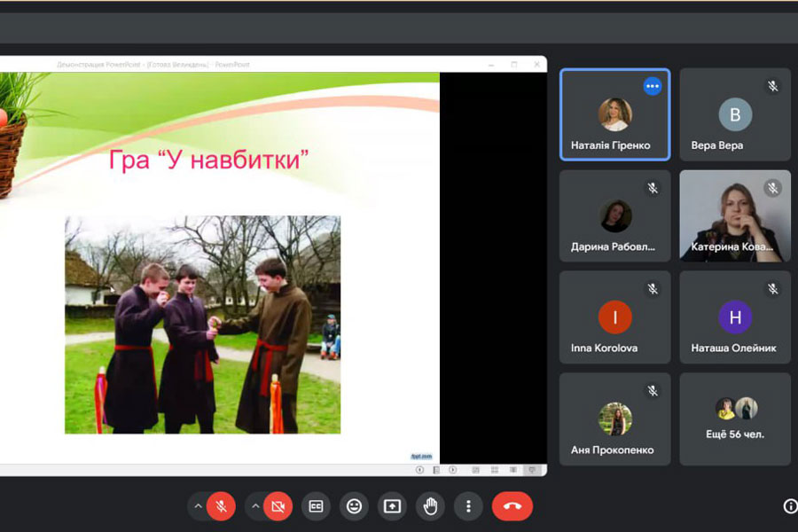Go to next slide in PowerPoint viewer
Screen dimensions: 798x532
[x=453, y=469]
